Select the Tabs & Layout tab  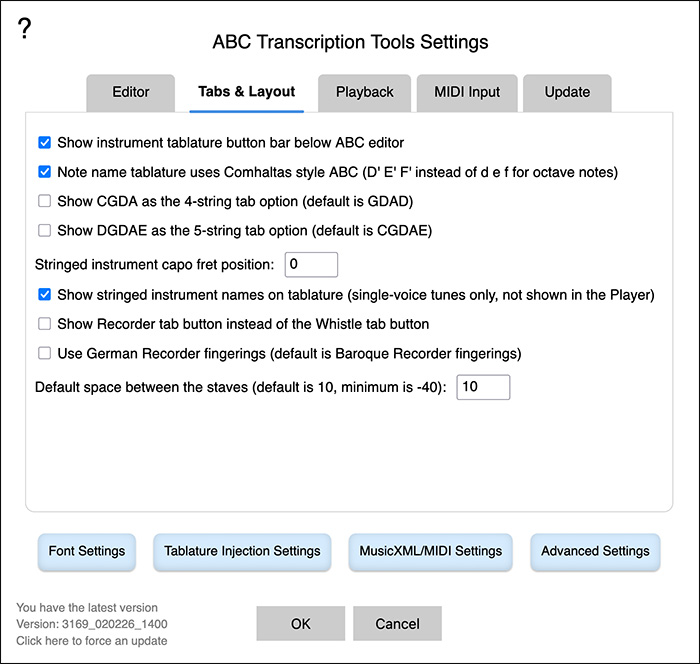[246, 92]
